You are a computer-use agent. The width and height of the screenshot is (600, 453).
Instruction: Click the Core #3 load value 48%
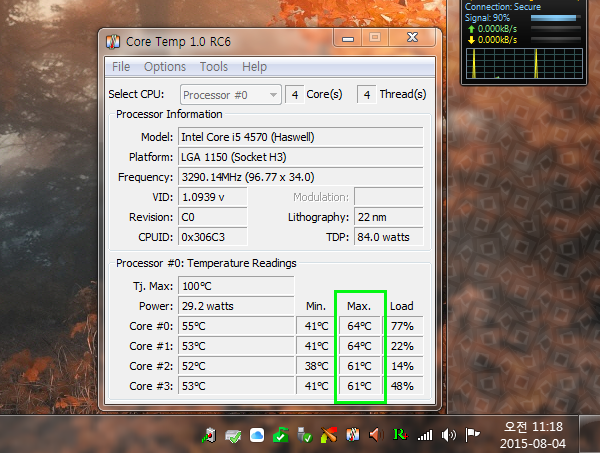click(x=403, y=386)
